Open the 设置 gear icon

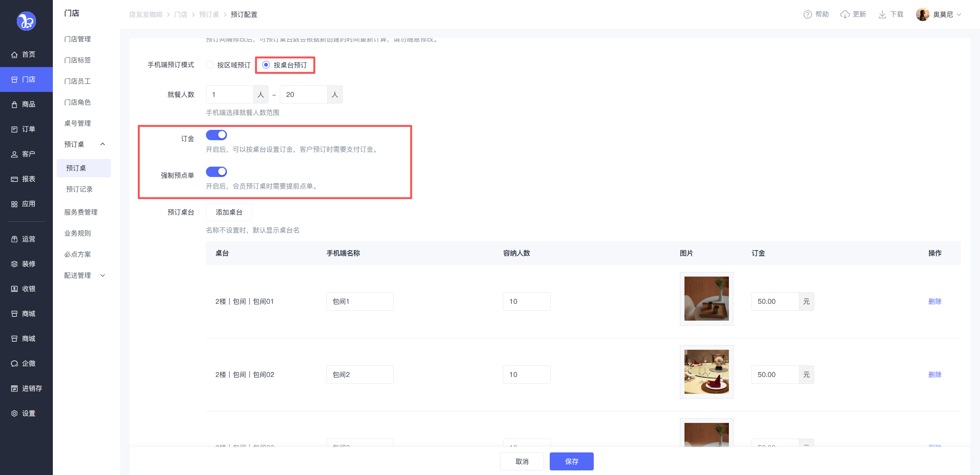(15, 413)
